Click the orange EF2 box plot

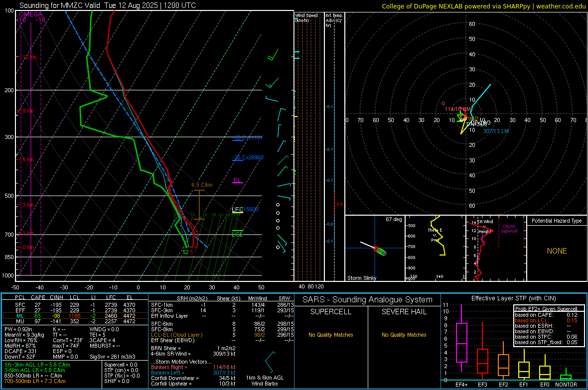point(503,361)
